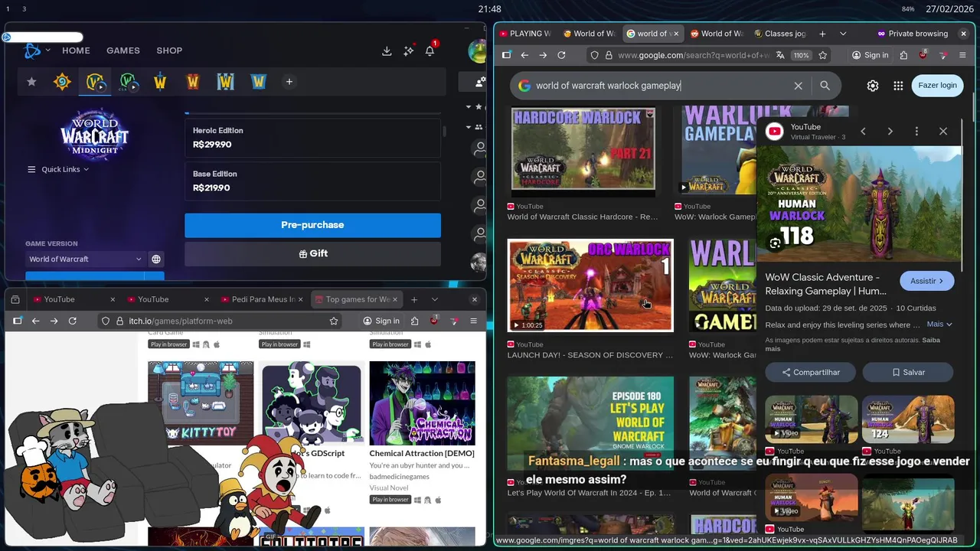The image size is (980, 551).
Task: Select the Heroic Edition option
Action: click(x=312, y=138)
